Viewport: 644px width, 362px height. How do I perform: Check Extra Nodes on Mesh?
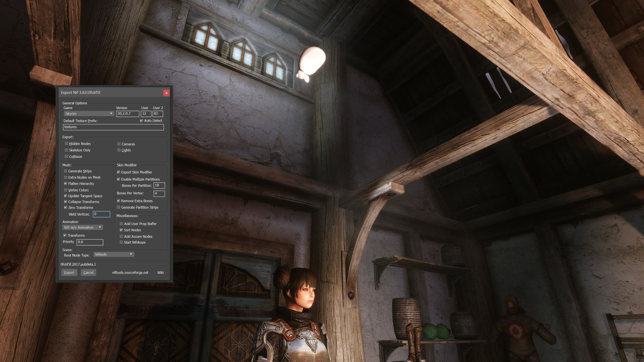click(66, 177)
